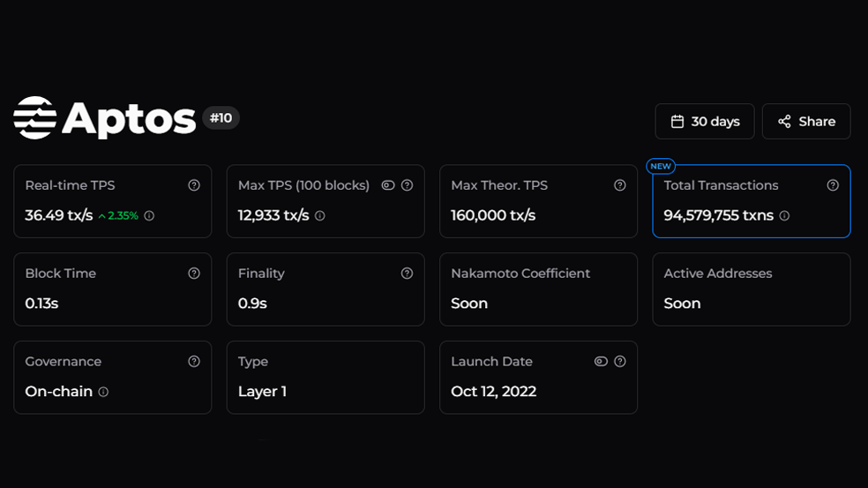Click the 0.13s Block Time value
Viewport: 868px width, 488px height.
click(x=41, y=304)
